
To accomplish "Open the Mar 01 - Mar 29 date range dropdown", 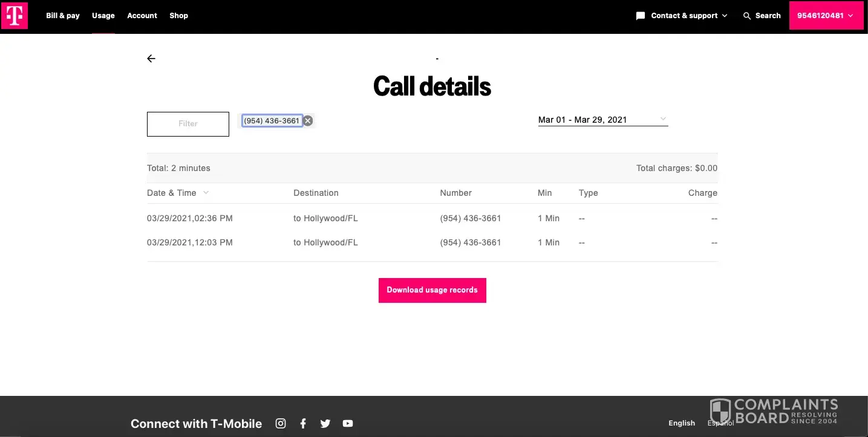I will click(603, 120).
